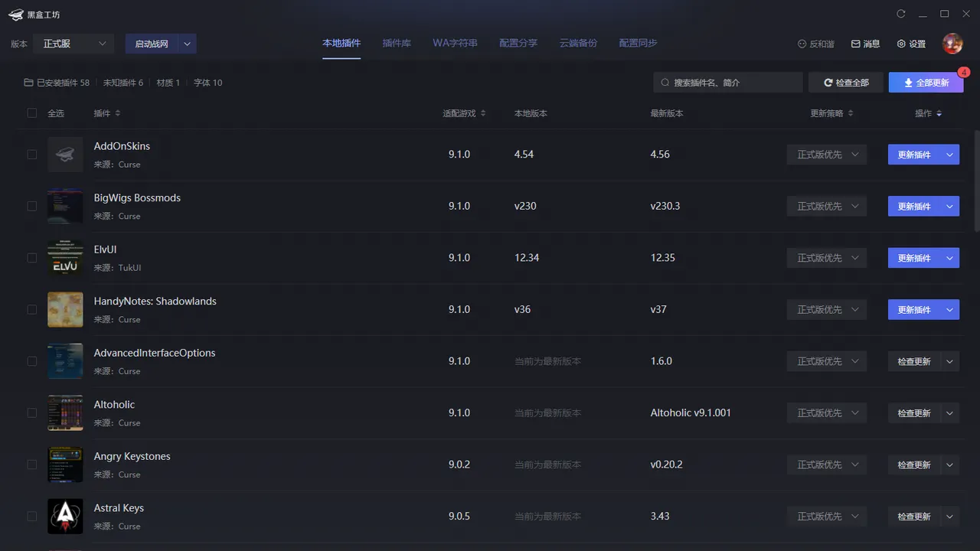Screen dimensions: 980x551
Task: Open the Angry Keystones plugin thumbnail
Action: pos(65,465)
